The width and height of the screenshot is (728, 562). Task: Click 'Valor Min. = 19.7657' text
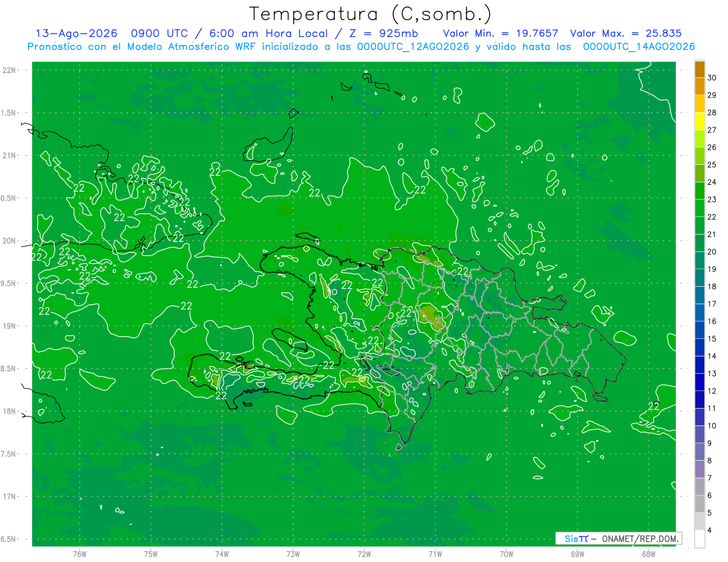tap(500, 33)
